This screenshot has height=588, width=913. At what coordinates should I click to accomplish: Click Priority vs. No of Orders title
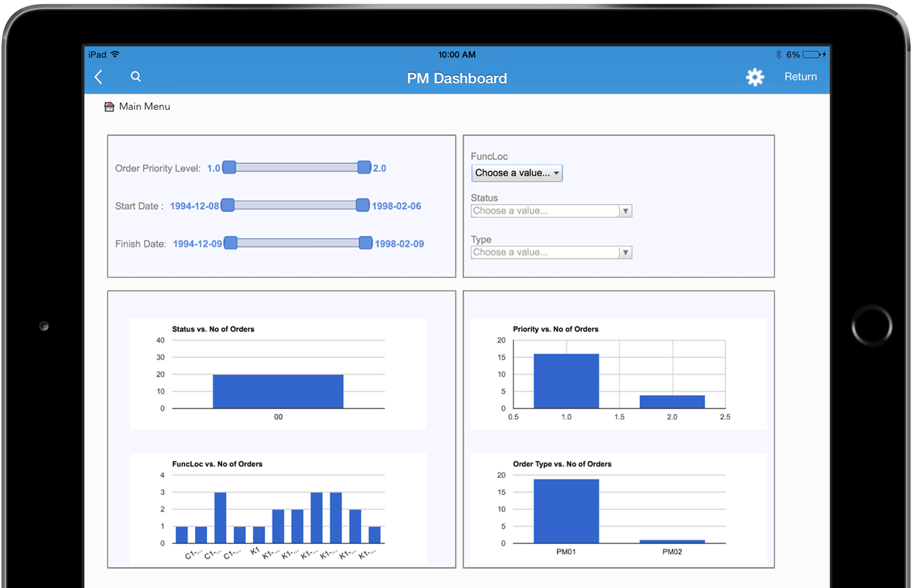tap(556, 329)
